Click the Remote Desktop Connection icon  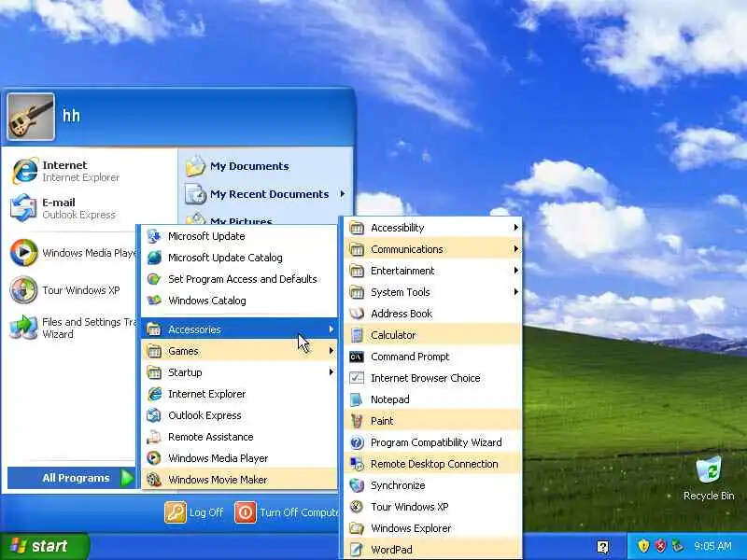[x=357, y=464]
